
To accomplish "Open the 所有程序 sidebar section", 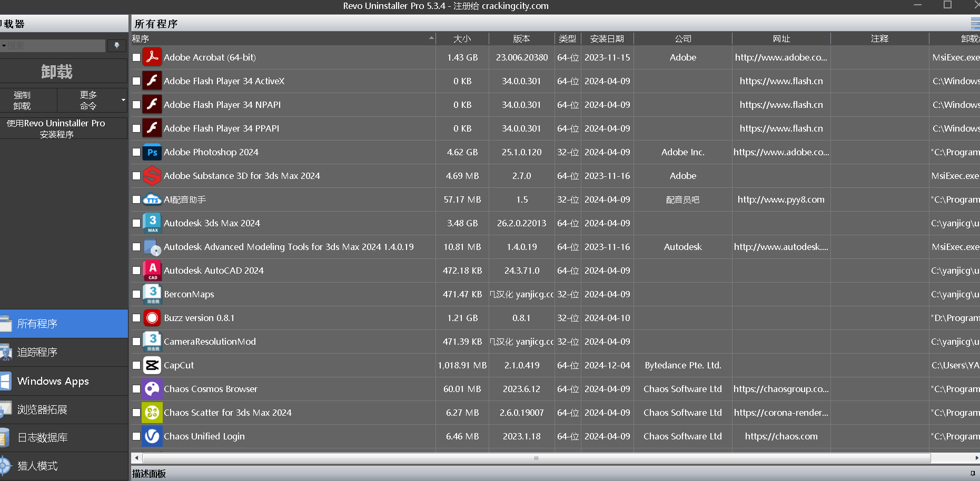I will (x=64, y=324).
